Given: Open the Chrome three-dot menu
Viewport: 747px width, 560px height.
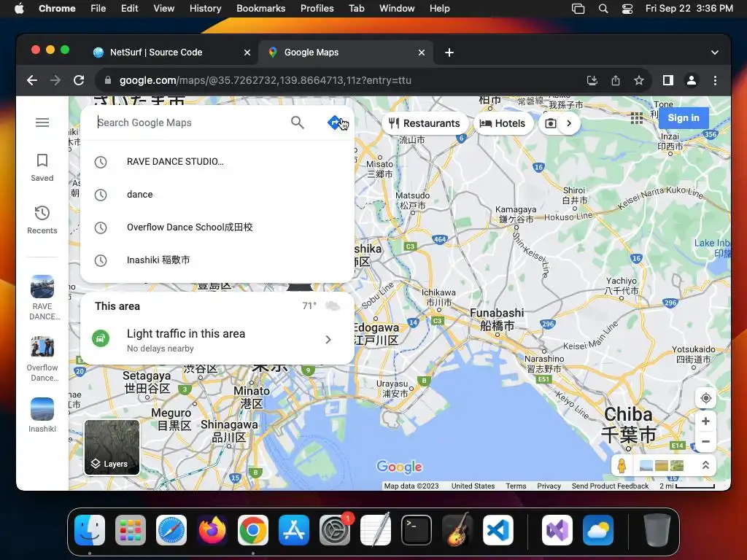Looking at the screenshot, I should click(715, 80).
